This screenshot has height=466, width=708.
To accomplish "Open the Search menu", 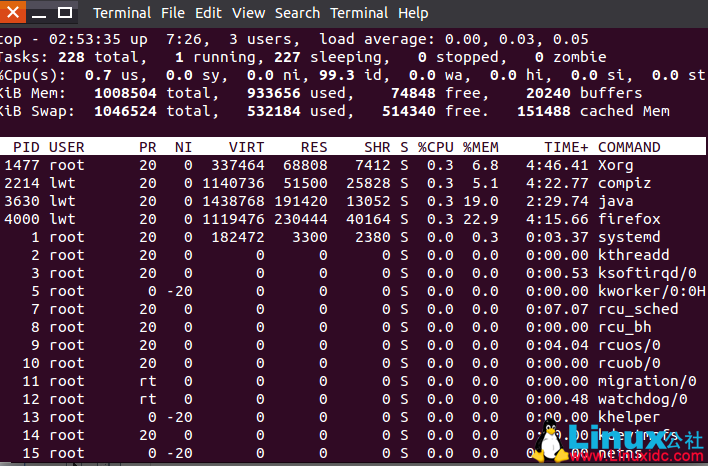I will click(x=297, y=13).
